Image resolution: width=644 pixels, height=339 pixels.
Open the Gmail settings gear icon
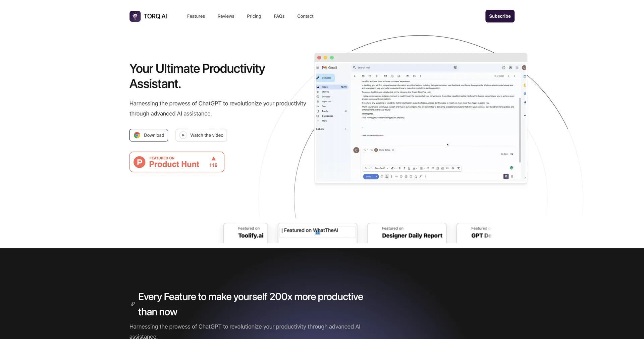(510, 68)
